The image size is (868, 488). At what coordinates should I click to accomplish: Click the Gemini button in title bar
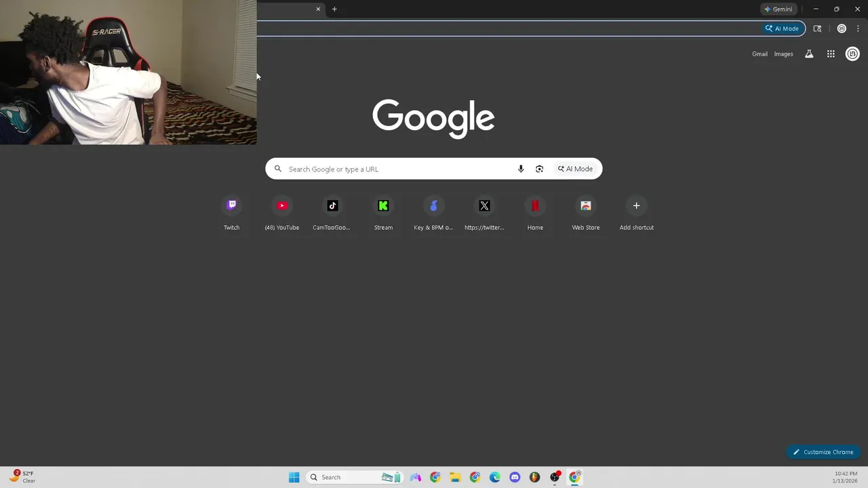click(x=778, y=9)
